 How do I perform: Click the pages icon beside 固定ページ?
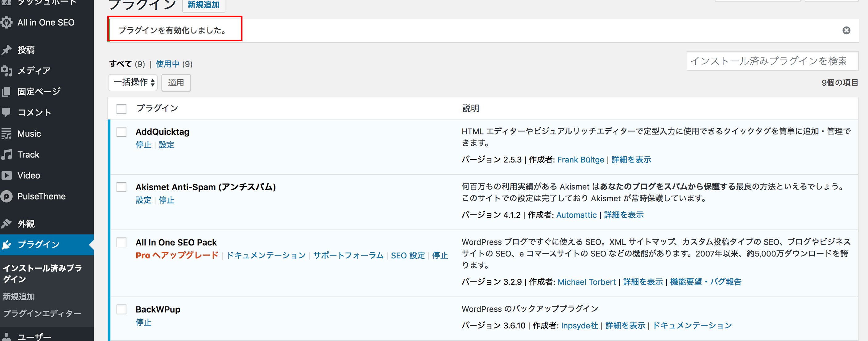tap(6, 92)
